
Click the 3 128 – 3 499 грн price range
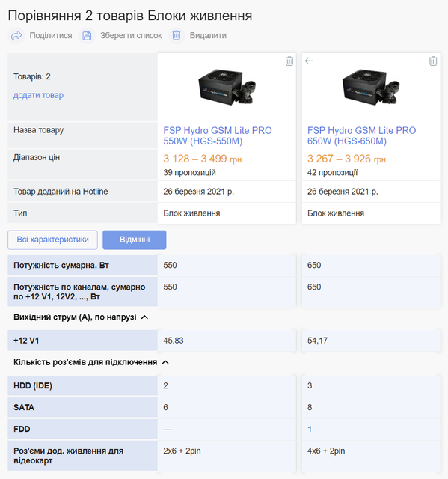coord(203,159)
